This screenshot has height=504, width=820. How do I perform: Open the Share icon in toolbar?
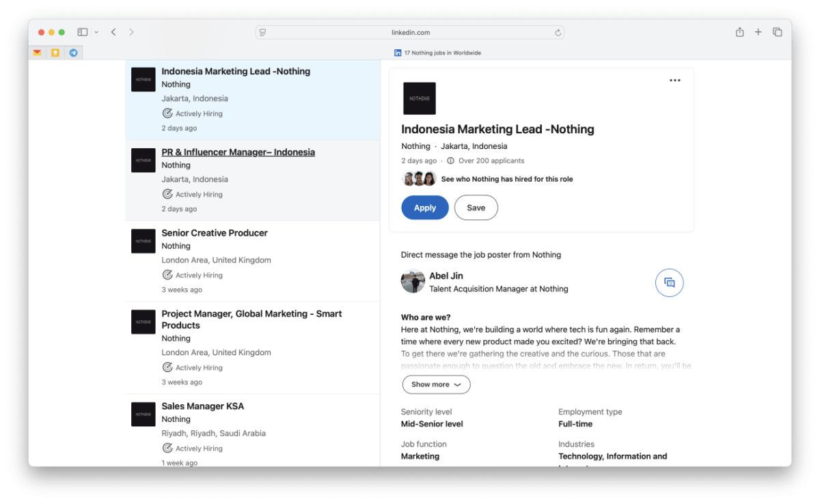(739, 32)
